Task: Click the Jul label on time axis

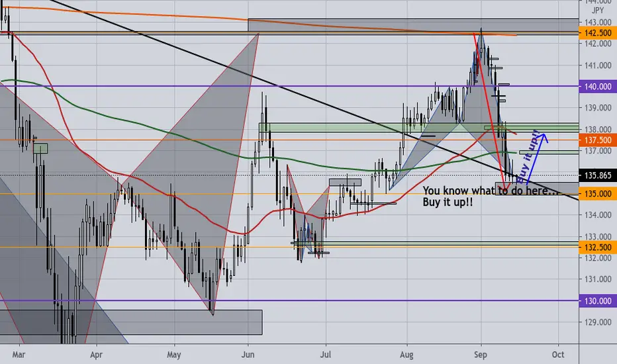Action: tap(326, 355)
